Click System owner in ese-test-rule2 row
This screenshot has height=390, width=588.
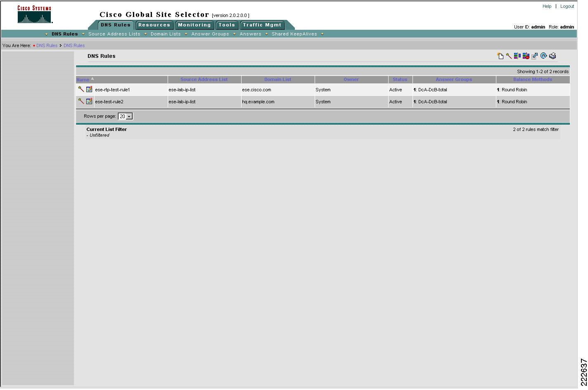pos(323,102)
